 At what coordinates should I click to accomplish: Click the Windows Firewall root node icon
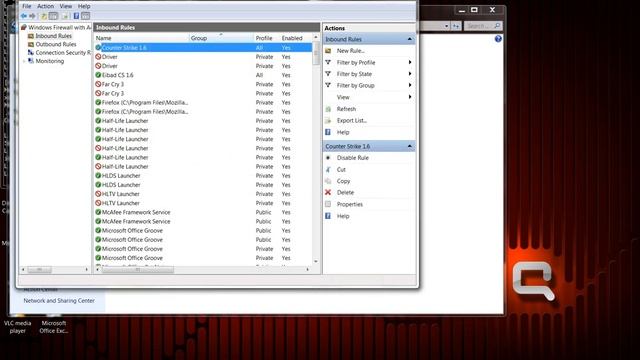pyautogui.click(x=24, y=27)
